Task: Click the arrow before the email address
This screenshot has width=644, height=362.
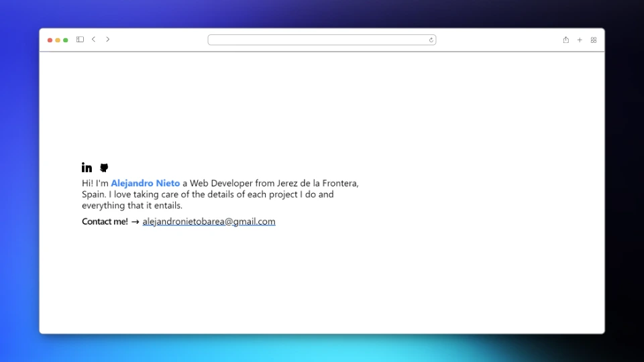Action: click(135, 222)
